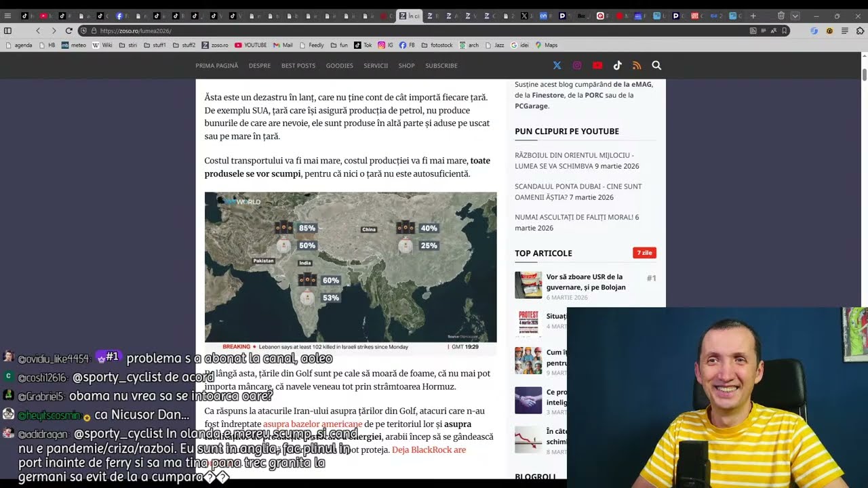Open the FB bookmark
The width and height of the screenshot is (868, 488).
coord(407,45)
